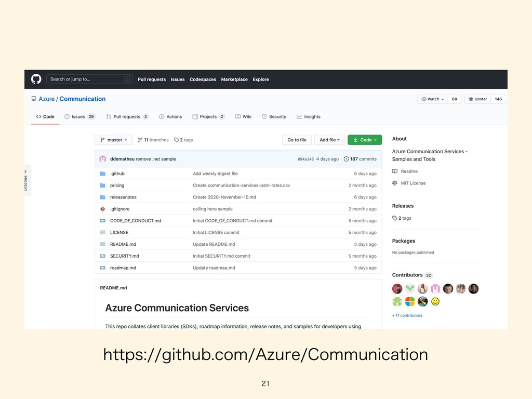The width and height of the screenshot is (532, 399).
Task: Open commit hash 094a148
Action: [x=305, y=159]
